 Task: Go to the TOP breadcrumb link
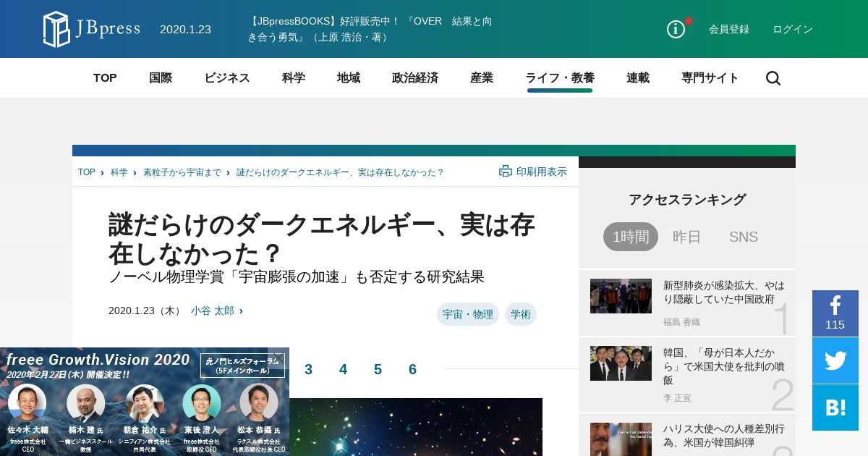(87, 172)
